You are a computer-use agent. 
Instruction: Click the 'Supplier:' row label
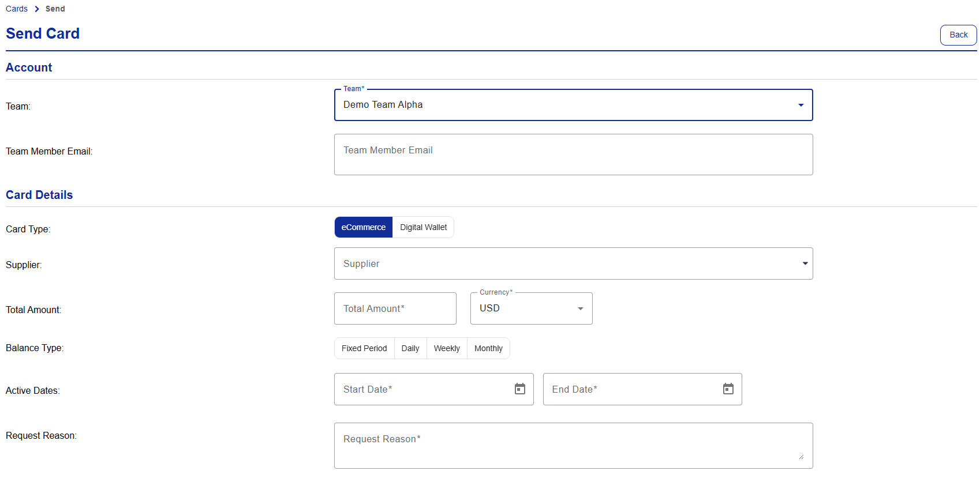tap(24, 265)
